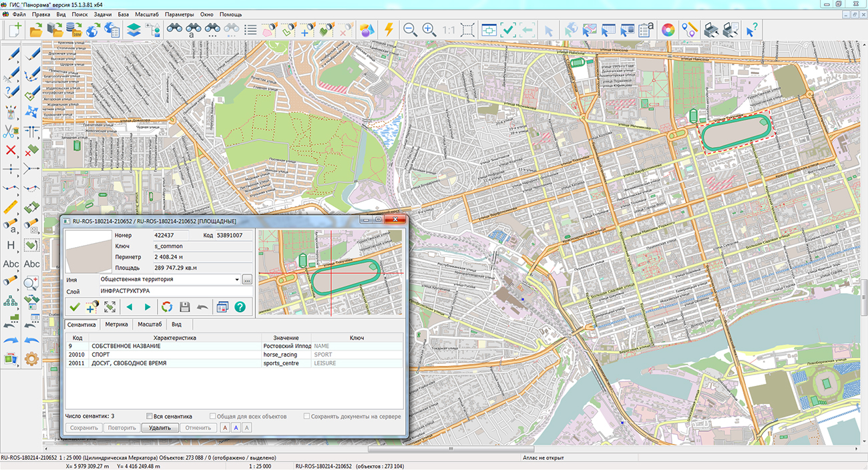Switch to the 'Метрика' tab
Image resolution: width=868 pixels, height=470 pixels.
pos(116,324)
